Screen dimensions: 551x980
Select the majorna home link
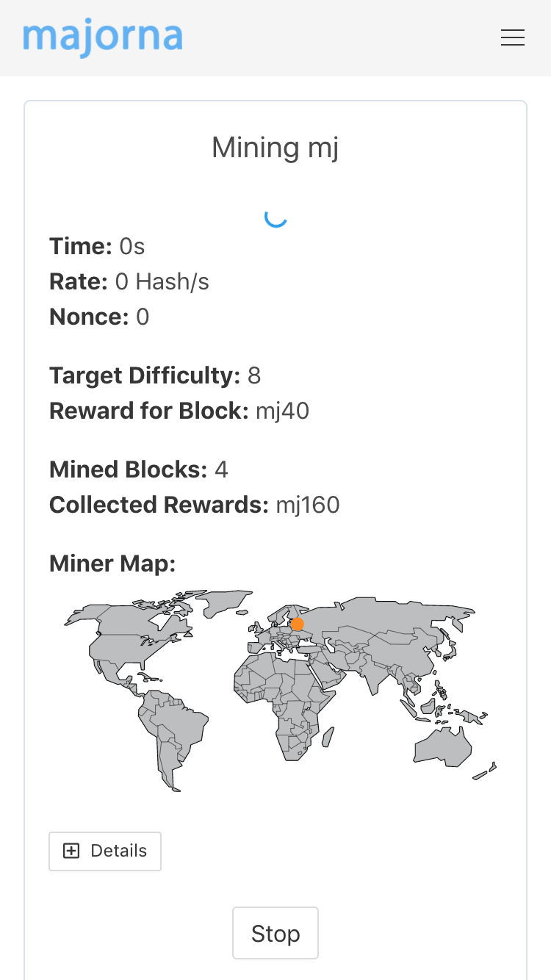pyautogui.click(x=103, y=37)
